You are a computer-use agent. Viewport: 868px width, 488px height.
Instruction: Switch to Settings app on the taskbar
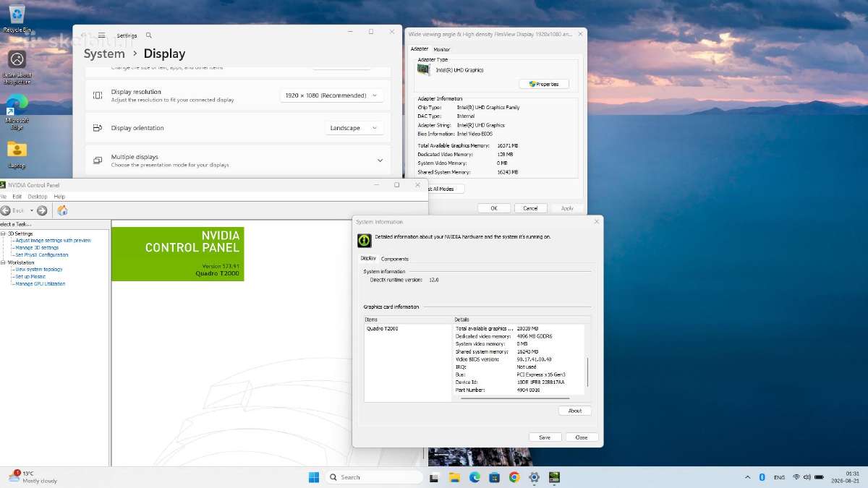tap(535, 477)
